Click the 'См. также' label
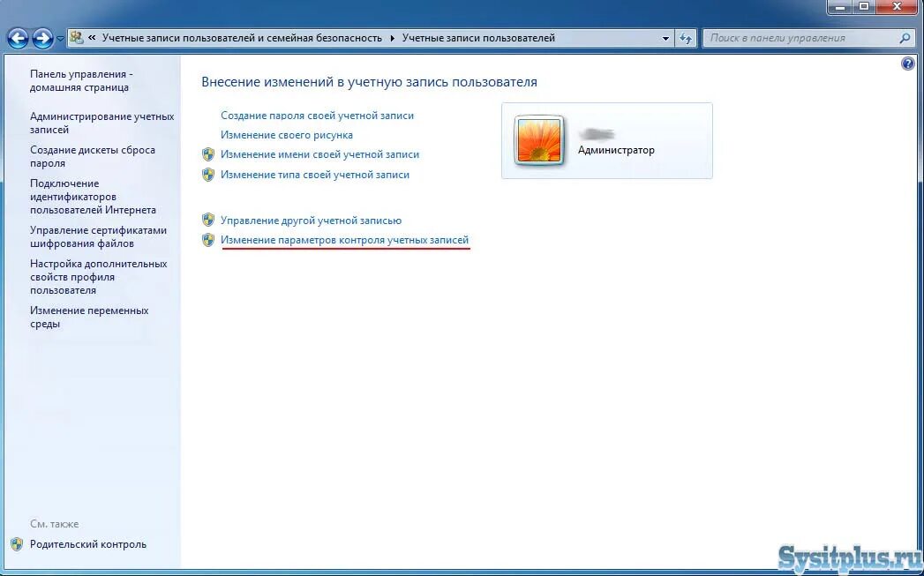This screenshot has width=924, height=576. coord(54,524)
